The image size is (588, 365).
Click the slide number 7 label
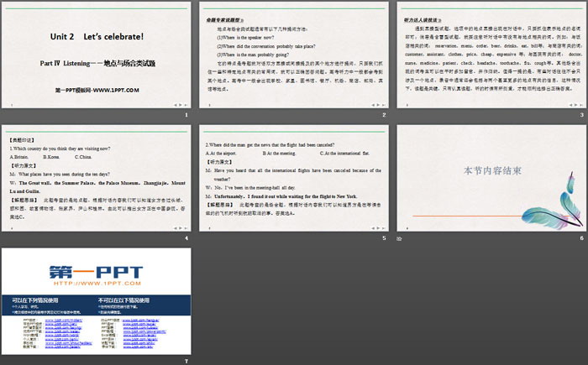coord(186,361)
